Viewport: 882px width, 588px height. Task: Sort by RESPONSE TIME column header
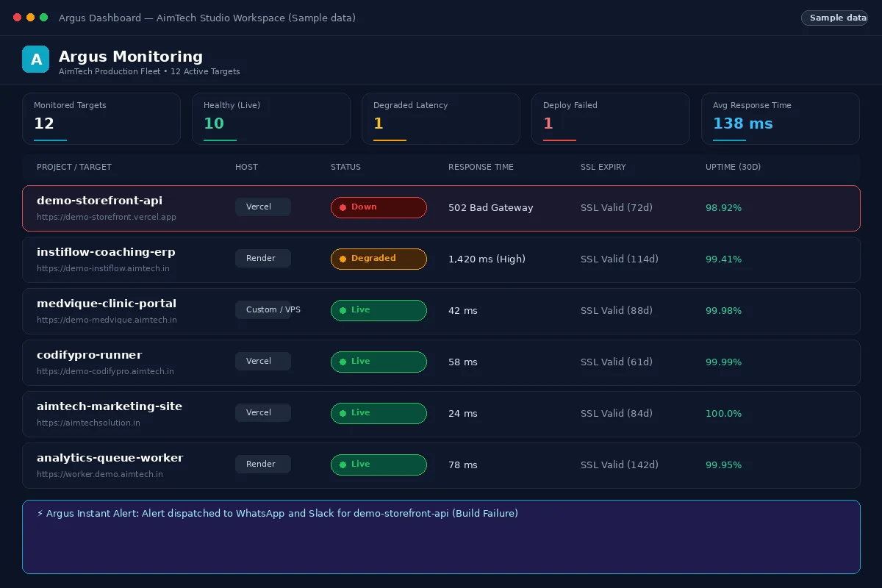tap(481, 167)
